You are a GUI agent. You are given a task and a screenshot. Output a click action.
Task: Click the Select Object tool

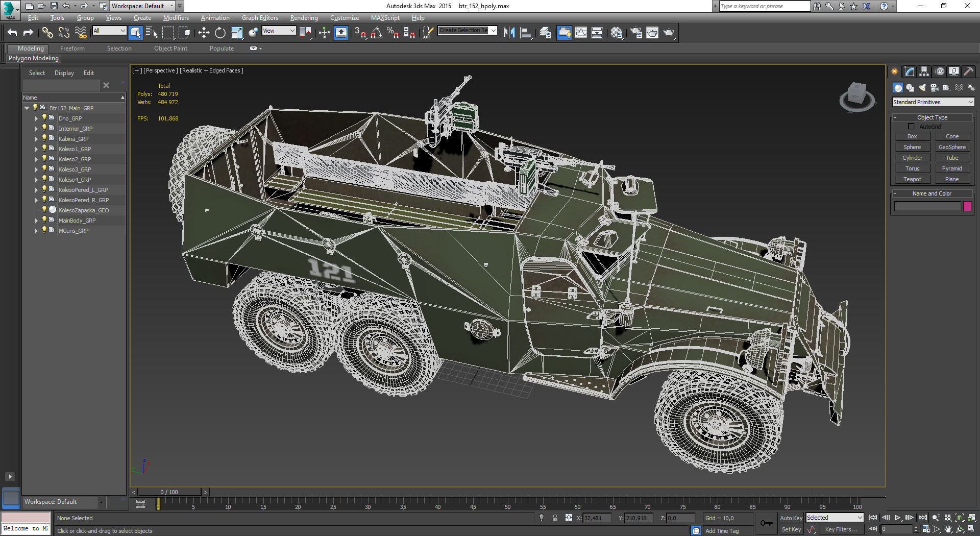click(135, 33)
